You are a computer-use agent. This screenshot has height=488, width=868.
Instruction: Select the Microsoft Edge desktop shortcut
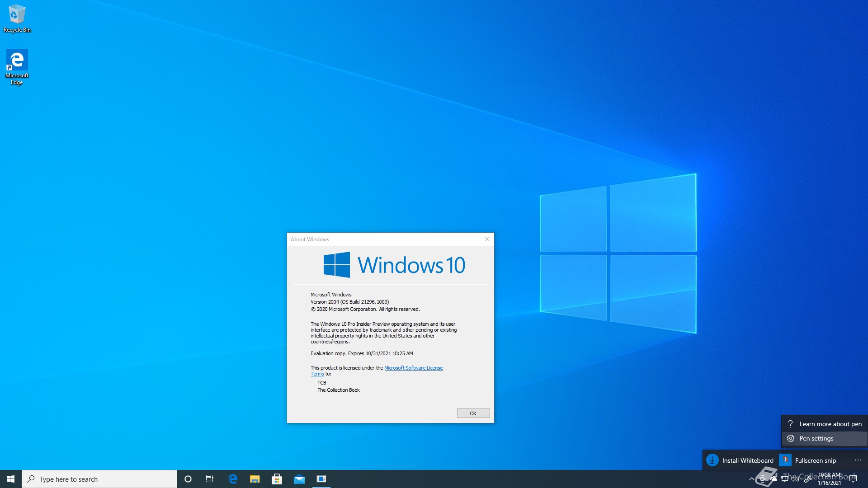coord(17,67)
